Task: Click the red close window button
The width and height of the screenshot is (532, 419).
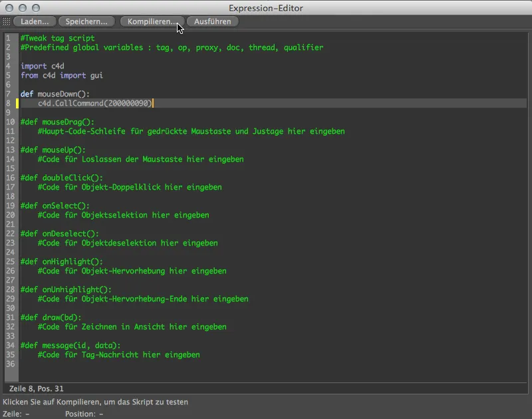Action: click(9, 8)
